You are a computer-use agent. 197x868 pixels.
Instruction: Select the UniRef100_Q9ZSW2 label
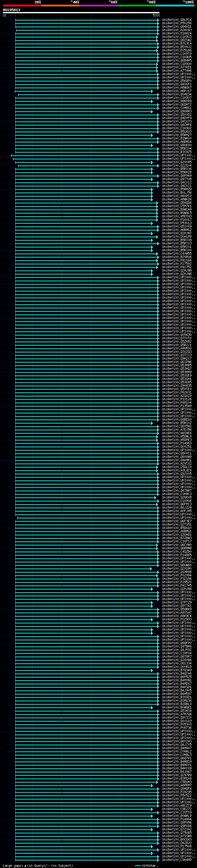(x=177, y=40)
